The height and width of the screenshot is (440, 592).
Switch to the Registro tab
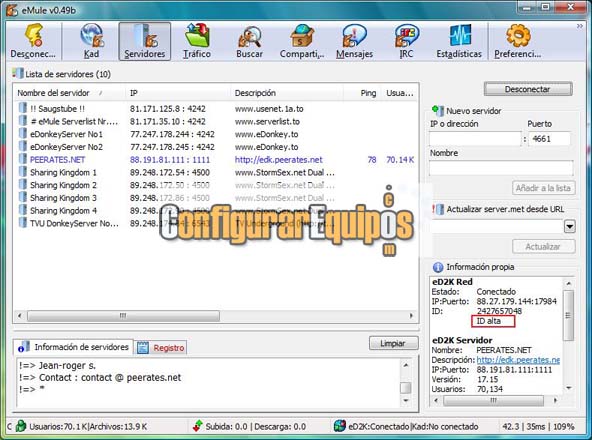pos(160,347)
